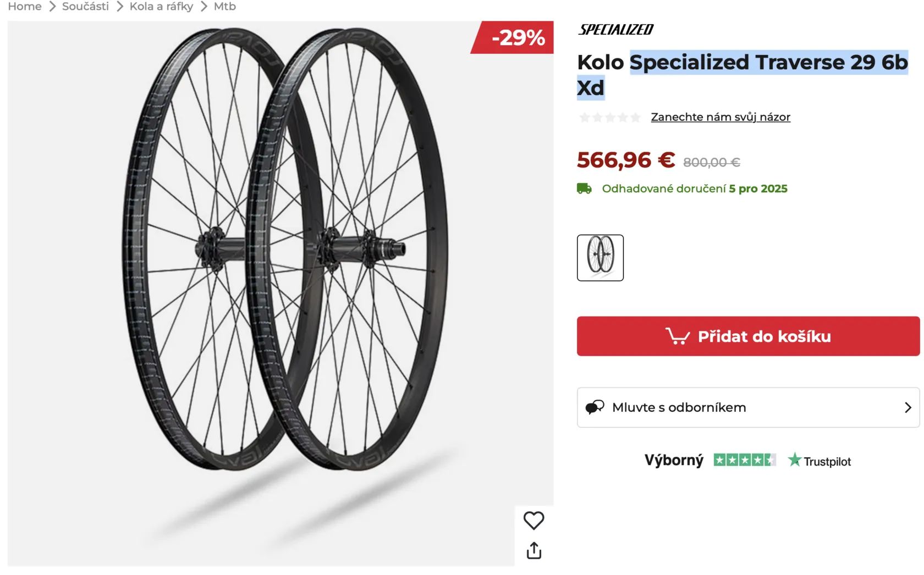Click the shopping cart icon in red button
The image size is (924, 575).
677,336
